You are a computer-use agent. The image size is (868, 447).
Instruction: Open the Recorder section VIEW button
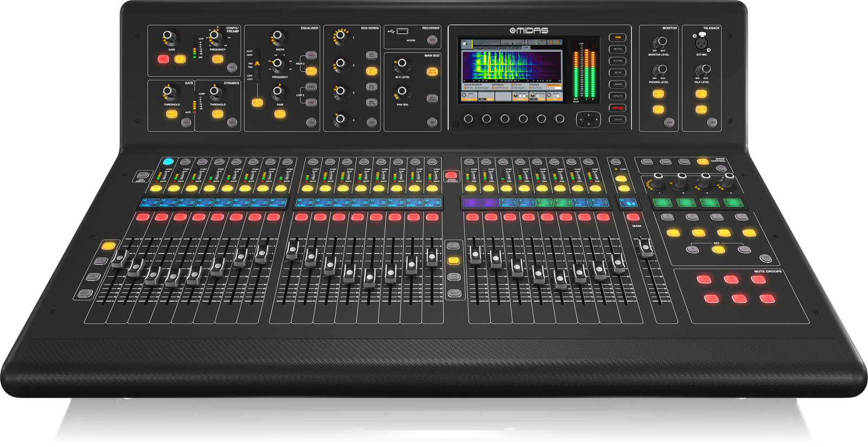tap(432, 40)
